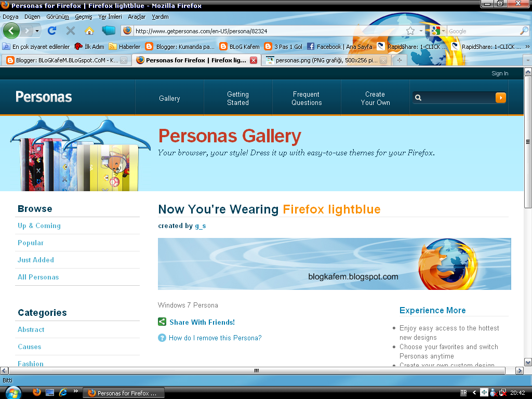Viewport: 532px width, 399px height.
Task: Open the back/forward history dropdown arrow
Action: [x=37, y=31]
